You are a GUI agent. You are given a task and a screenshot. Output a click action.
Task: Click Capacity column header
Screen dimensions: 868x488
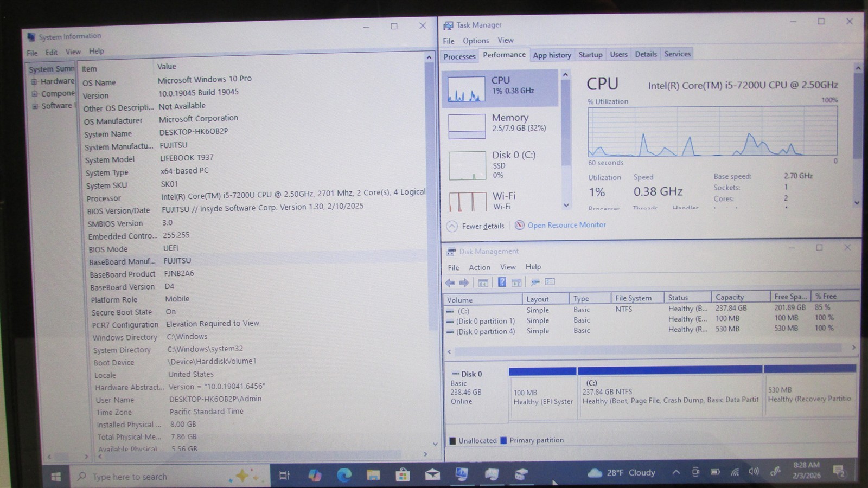tap(740, 297)
